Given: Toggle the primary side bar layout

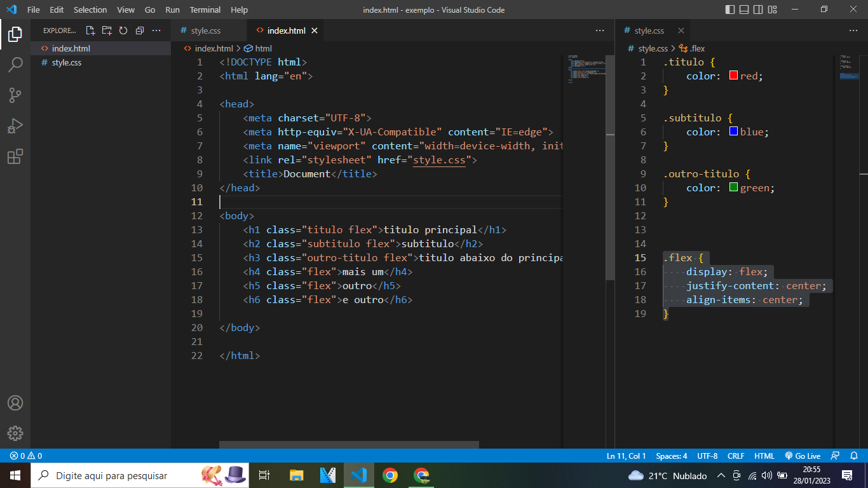Looking at the screenshot, I should 729,10.
